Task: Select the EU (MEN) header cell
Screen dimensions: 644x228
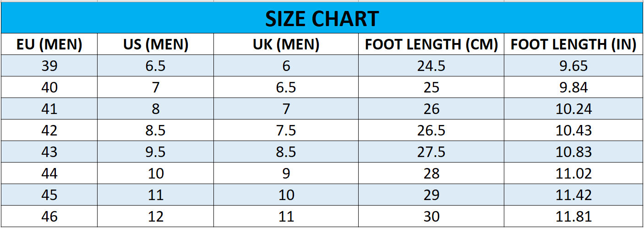Action: [x=49, y=44]
